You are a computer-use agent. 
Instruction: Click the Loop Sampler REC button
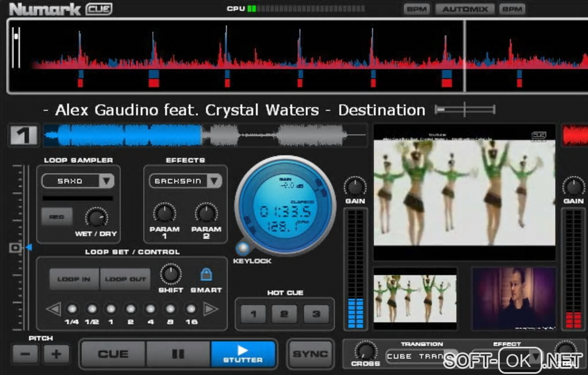pyautogui.click(x=56, y=216)
